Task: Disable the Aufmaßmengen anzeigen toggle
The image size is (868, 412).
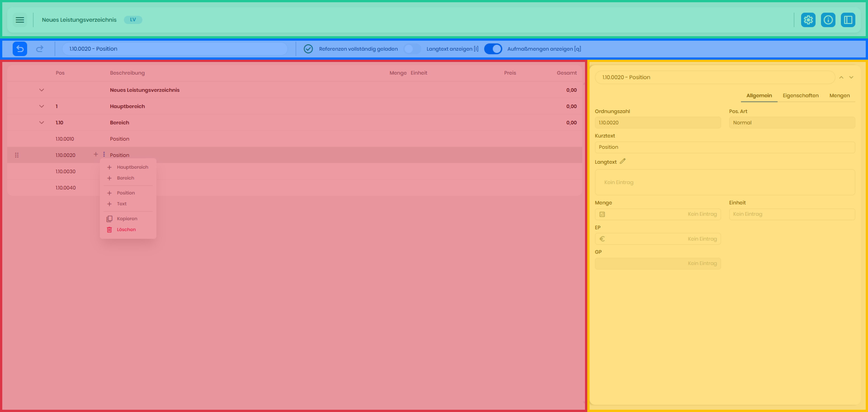Action: point(493,49)
